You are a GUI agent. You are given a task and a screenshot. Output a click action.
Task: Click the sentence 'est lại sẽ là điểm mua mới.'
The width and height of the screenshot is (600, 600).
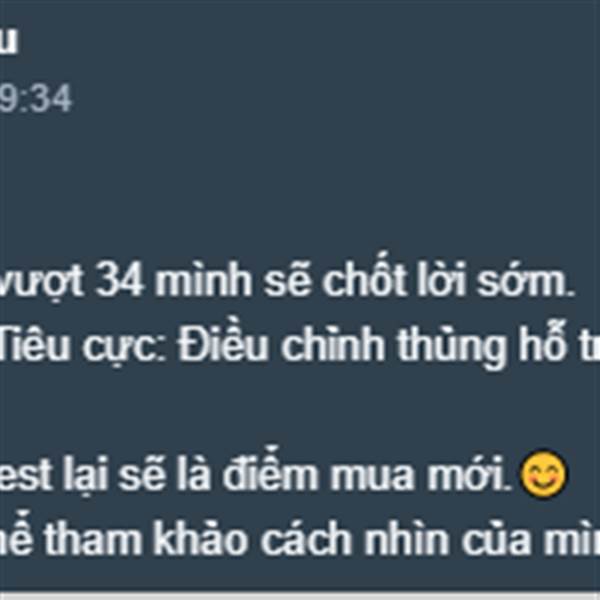coord(256,474)
